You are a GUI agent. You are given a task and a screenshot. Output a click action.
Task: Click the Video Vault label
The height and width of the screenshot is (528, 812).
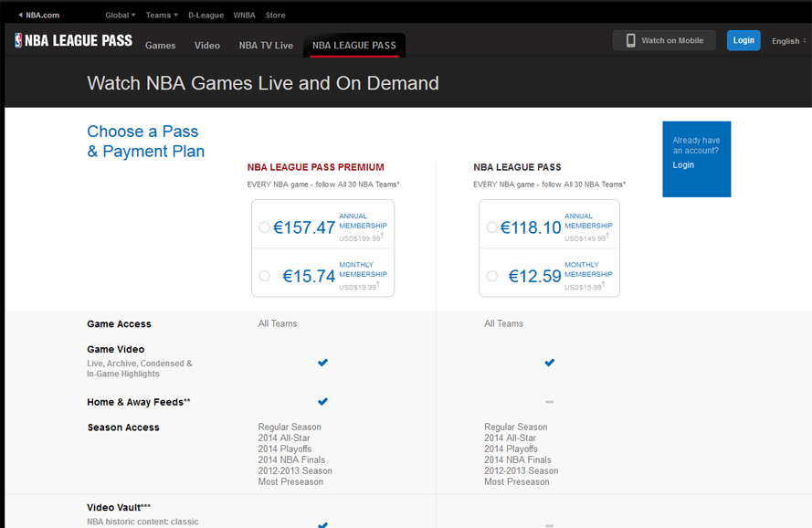[119, 508]
